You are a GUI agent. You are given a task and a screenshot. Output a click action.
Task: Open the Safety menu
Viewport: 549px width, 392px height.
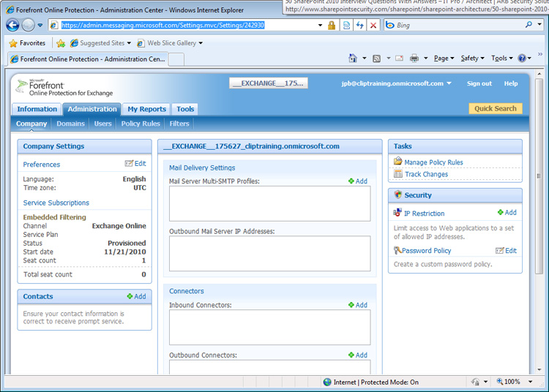click(x=472, y=59)
